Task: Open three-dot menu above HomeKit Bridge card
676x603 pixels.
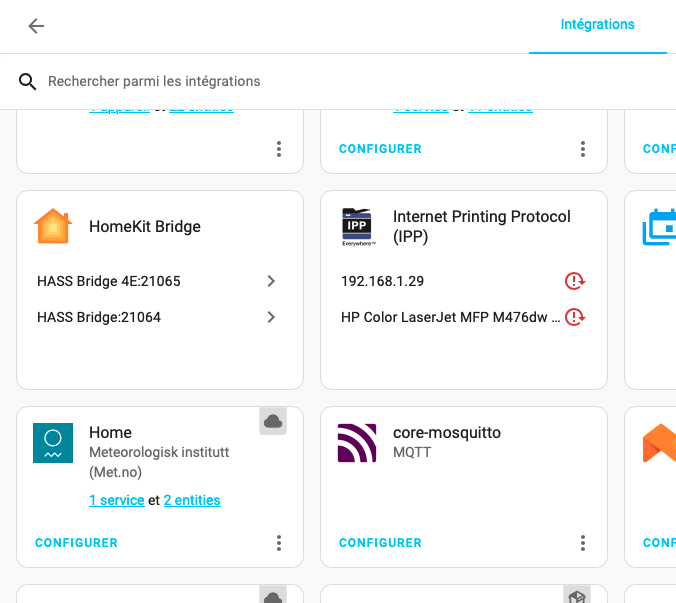Action: click(279, 149)
